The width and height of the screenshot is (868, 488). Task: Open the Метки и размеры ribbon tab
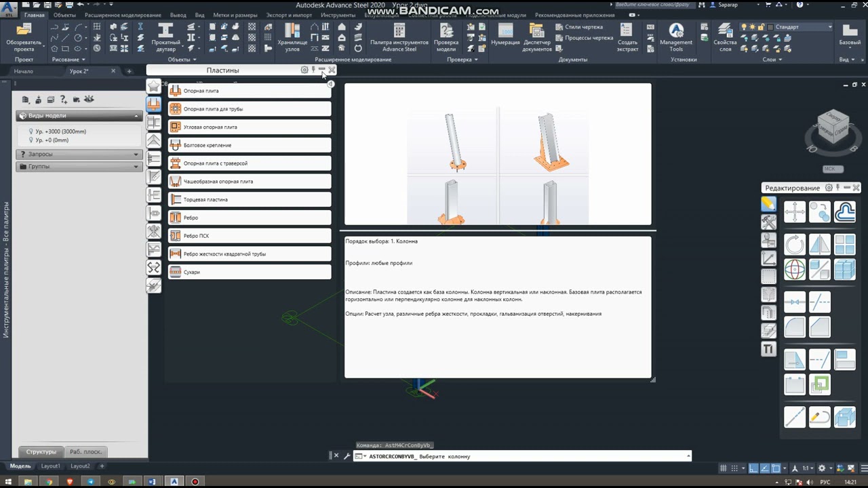pyautogui.click(x=235, y=15)
